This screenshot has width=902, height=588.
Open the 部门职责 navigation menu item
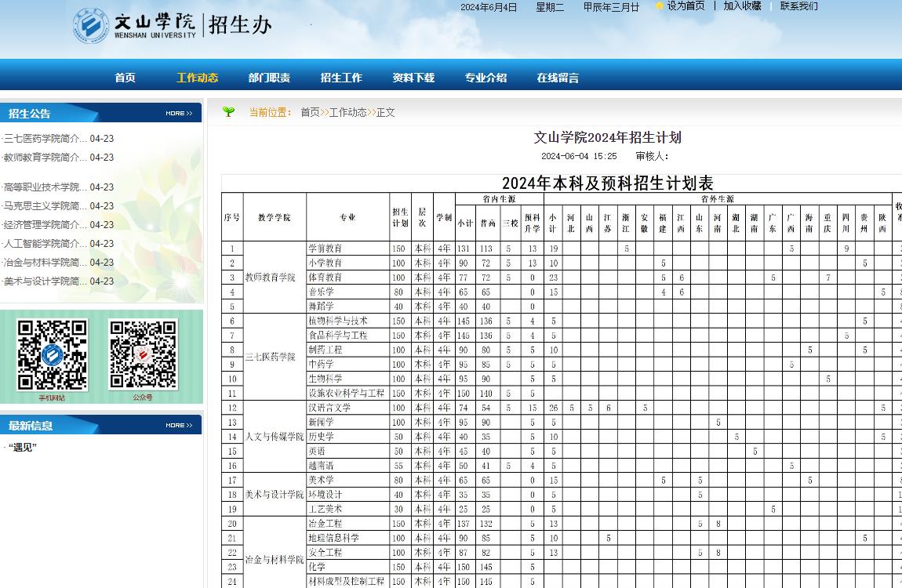tap(269, 78)
